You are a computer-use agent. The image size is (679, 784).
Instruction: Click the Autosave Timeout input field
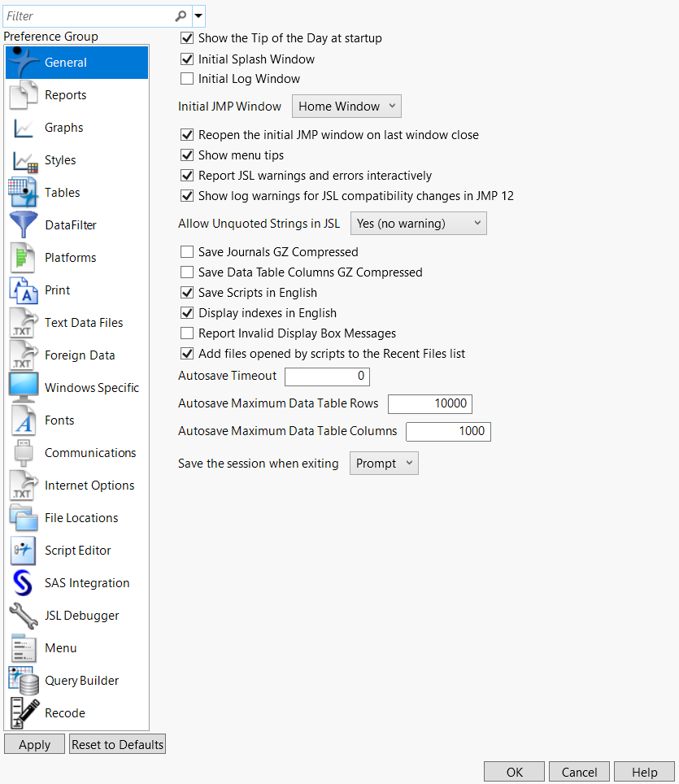click(327, 377)
